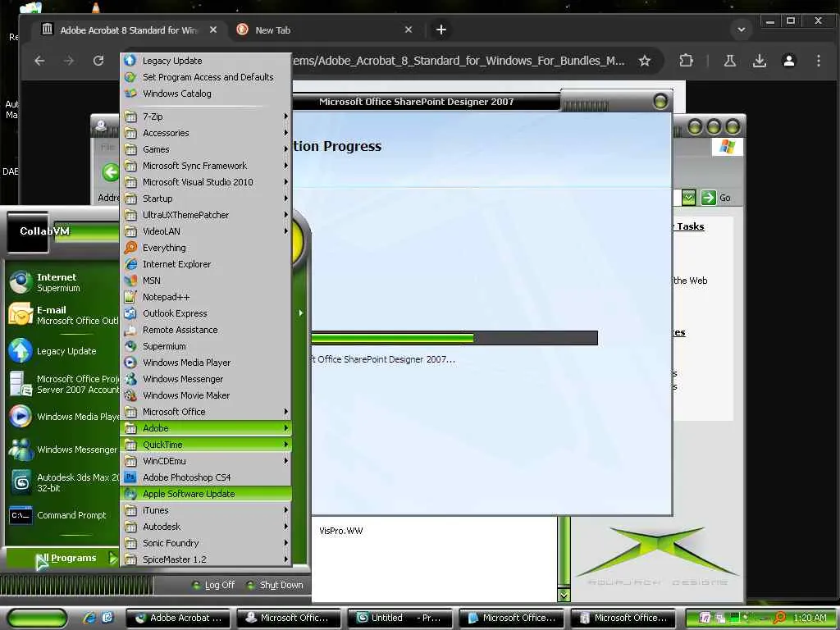Image resolution: width=840 pixels, height=630 pixels.
Task: Expand the Adobe folder
Action: (x=206, y=428)
